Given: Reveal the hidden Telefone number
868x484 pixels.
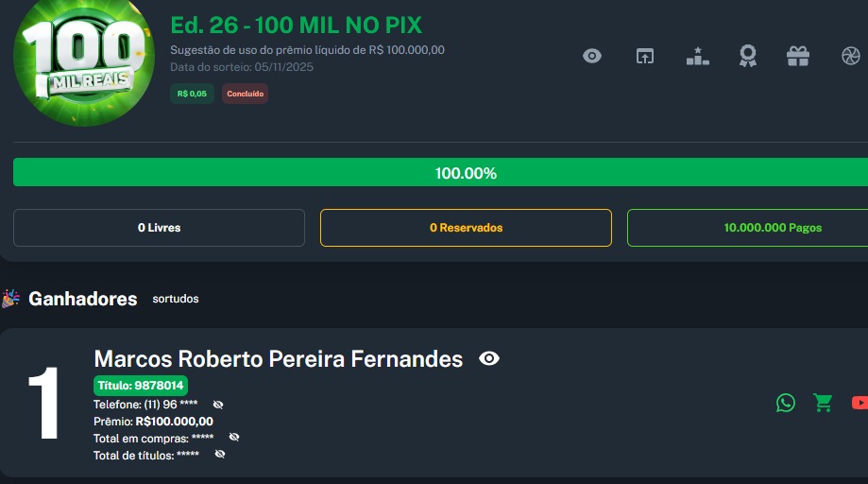Looking at the screenshot, I should point(218,405).
